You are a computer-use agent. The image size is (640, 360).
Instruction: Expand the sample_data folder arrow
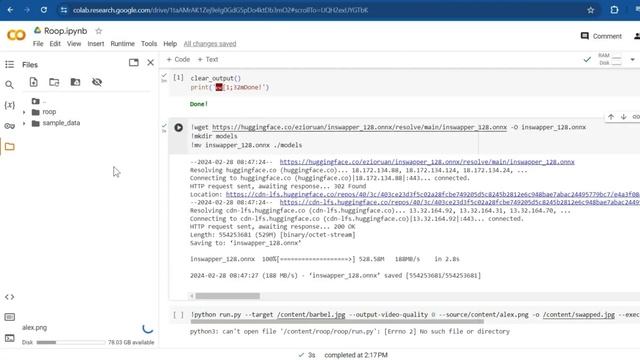(24, 123)
